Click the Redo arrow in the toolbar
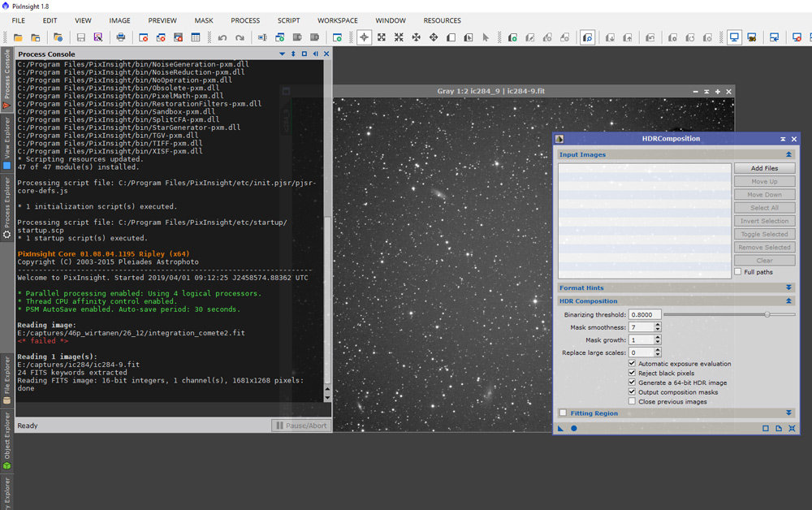The width and height of the screenshot is (812, 510). coord(240,37)
